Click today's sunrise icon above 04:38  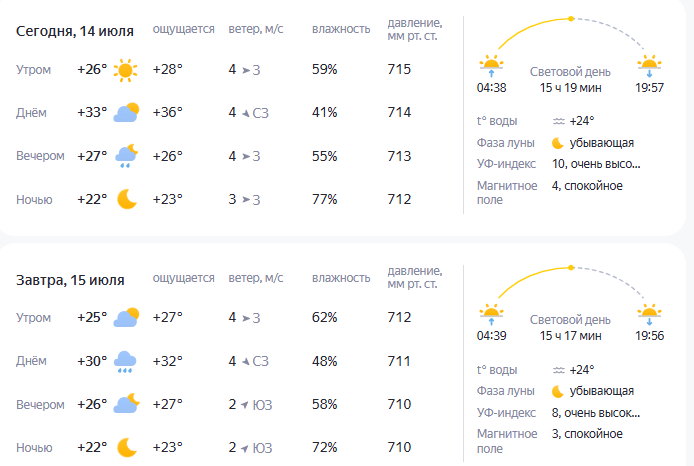click(x=491, y=65)
